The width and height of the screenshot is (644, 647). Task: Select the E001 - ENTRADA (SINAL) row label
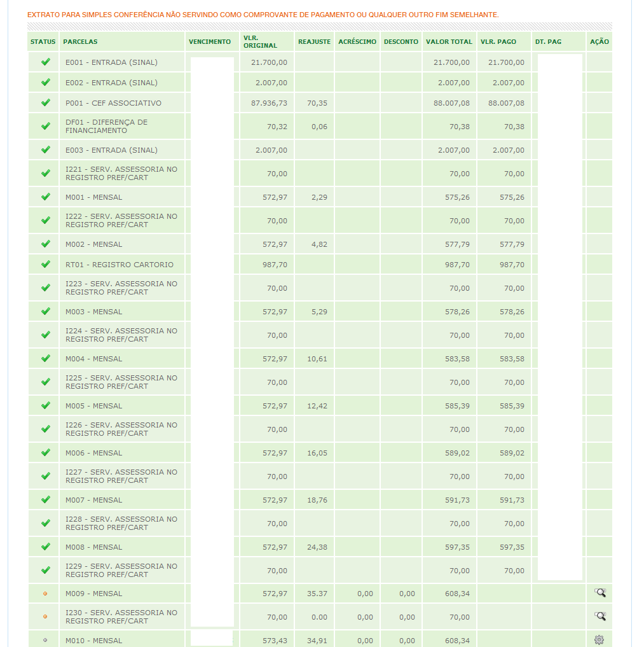pos(111,62)
